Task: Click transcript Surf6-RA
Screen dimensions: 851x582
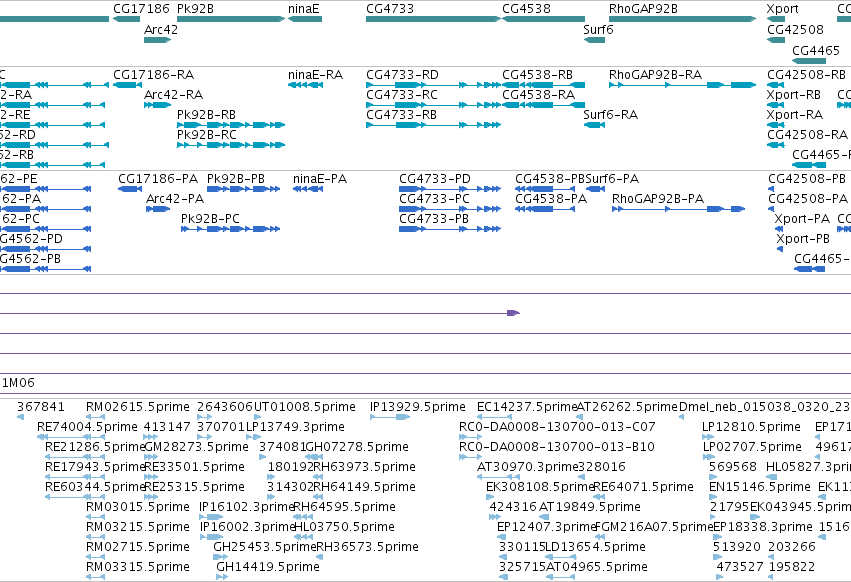Action: (x=611, y=115)
